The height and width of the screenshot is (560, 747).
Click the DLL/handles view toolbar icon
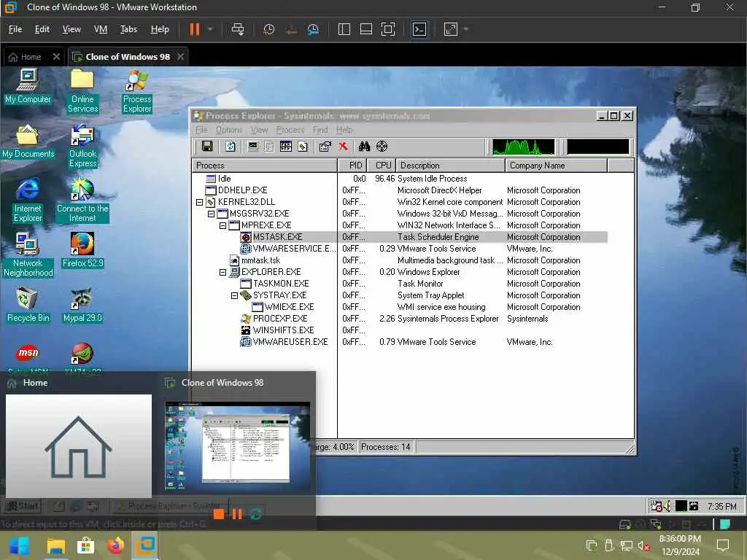[x=303, y=146]
